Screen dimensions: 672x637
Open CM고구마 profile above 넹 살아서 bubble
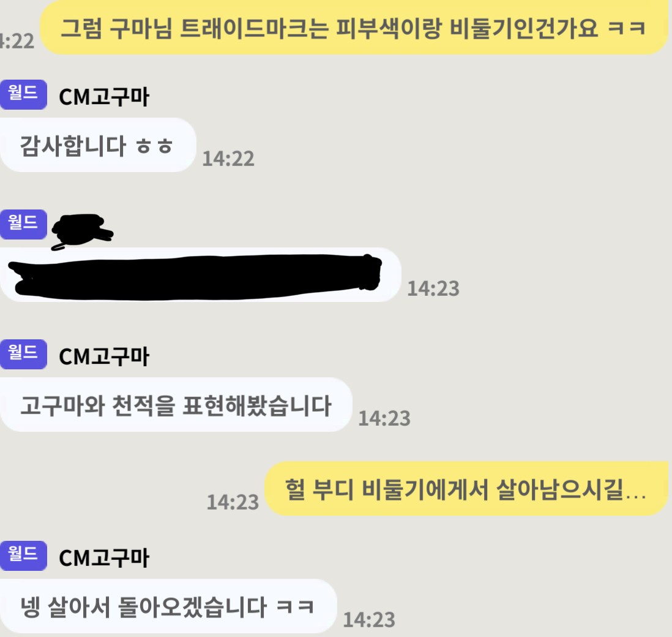click(104, 557)
